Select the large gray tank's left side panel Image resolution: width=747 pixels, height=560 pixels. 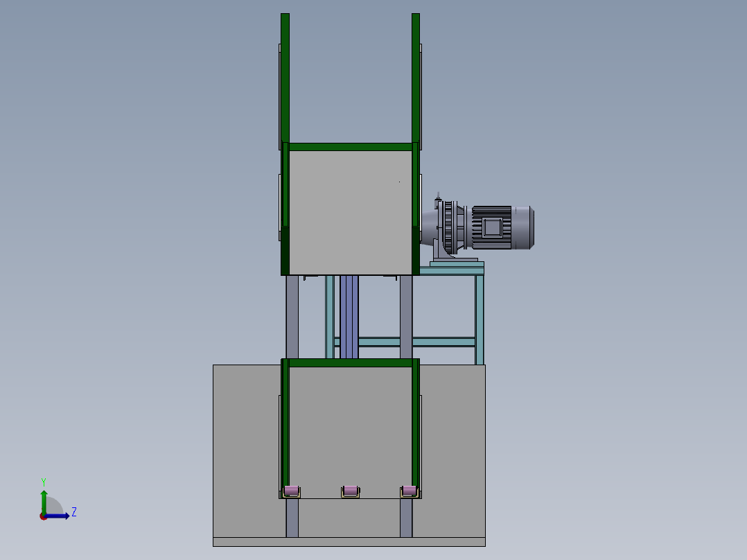[x=246, y=451]
